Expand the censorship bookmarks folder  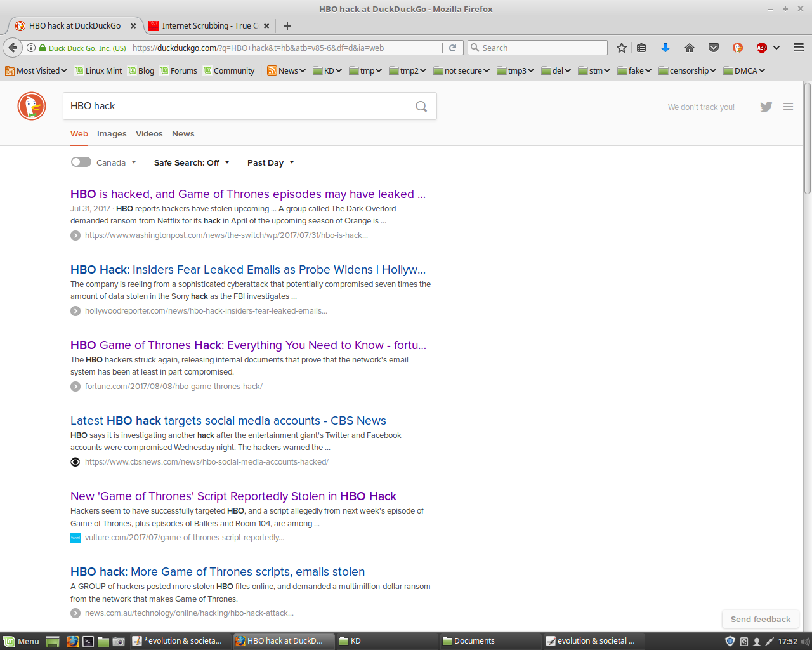[x=688, y=70]
